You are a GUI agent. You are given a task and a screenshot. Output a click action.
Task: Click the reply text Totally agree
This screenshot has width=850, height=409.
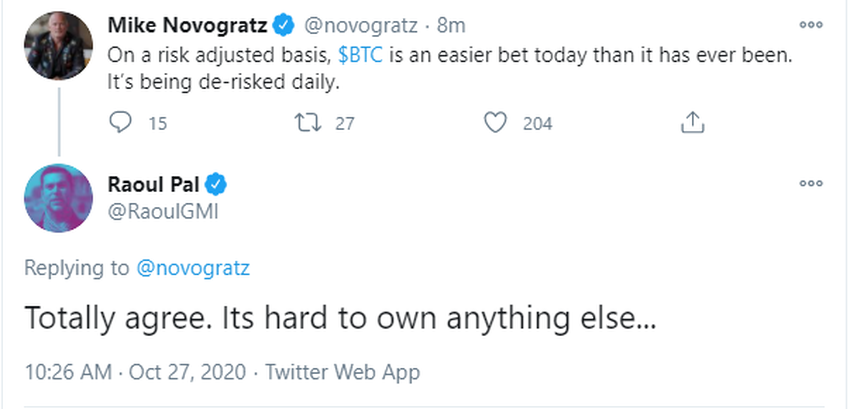[x=340, y=319]
